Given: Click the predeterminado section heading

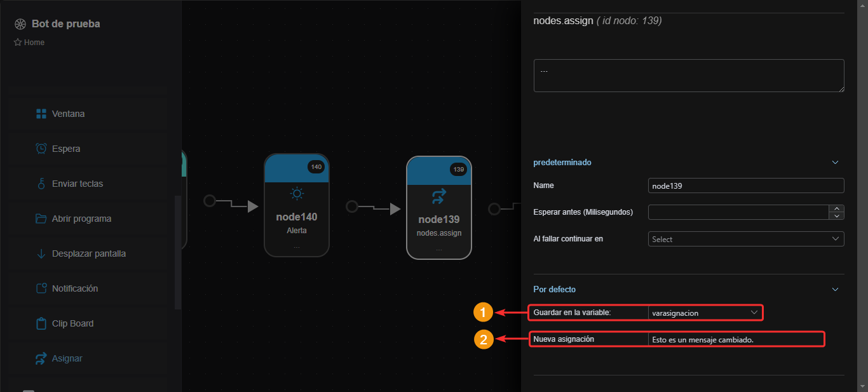Looking at the screenshot, I should click(562, 163).
